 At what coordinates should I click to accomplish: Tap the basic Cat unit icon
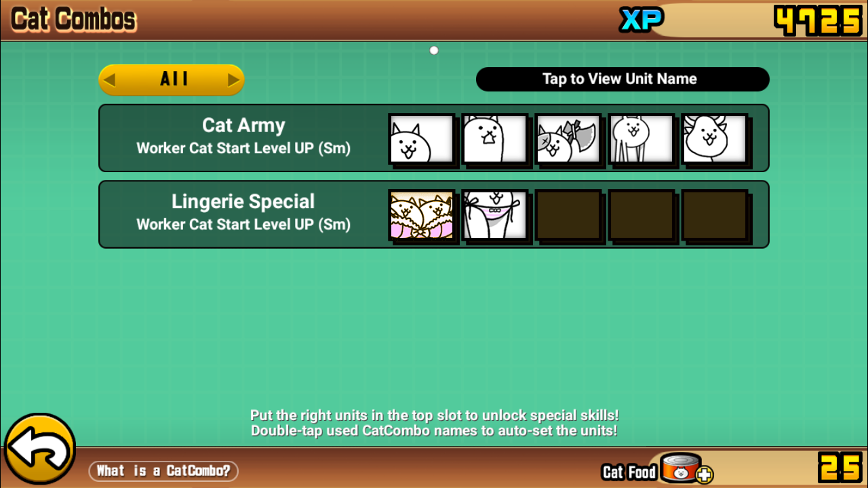pyautogui.click(x=421, y=139)
